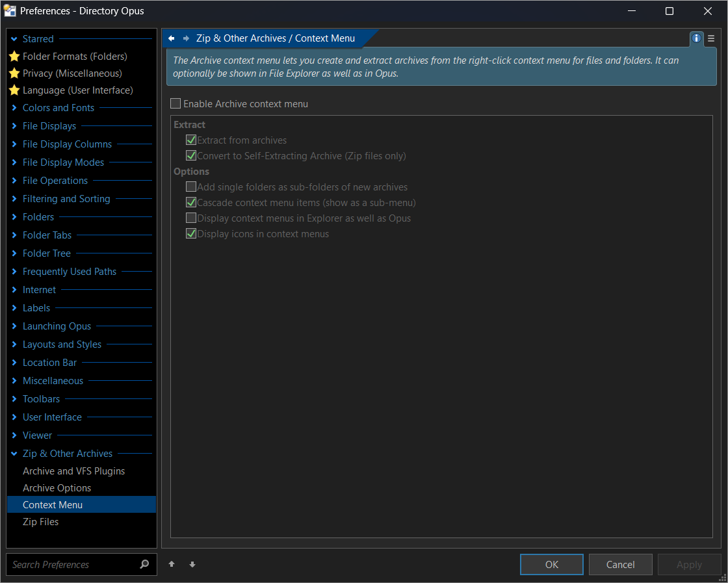728x583 pixels.
Task: Collapse Zip & Other Archives category
Action: tap(14, 454)
